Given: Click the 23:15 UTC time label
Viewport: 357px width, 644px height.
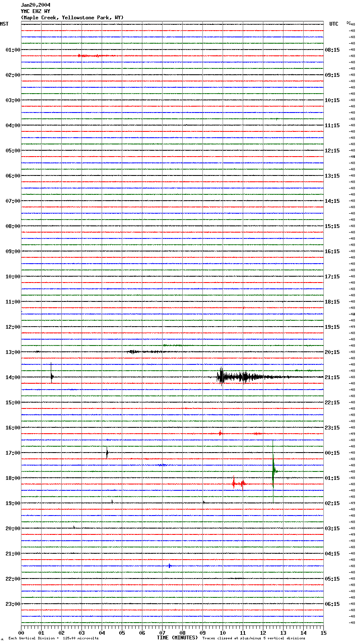Looking at the screenshot, I should point(332,428).
